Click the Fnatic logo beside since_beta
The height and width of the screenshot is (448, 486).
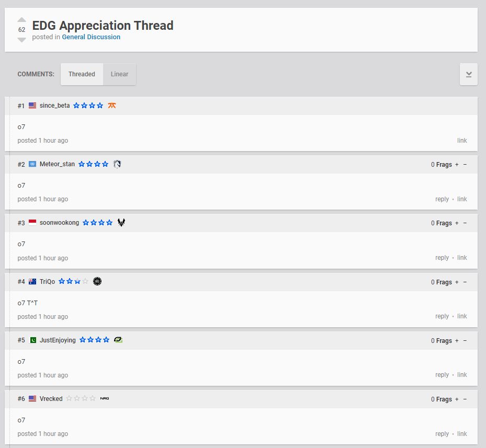(x=112, y=105)
